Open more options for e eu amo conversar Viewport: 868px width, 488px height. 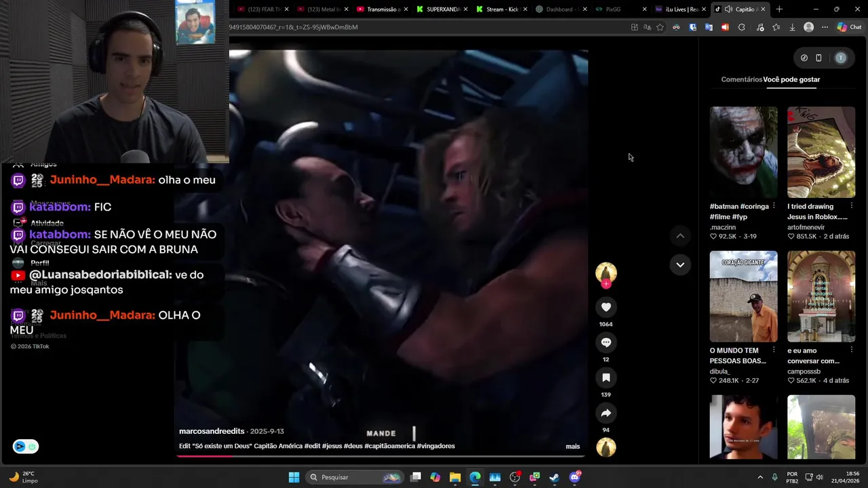851,350
